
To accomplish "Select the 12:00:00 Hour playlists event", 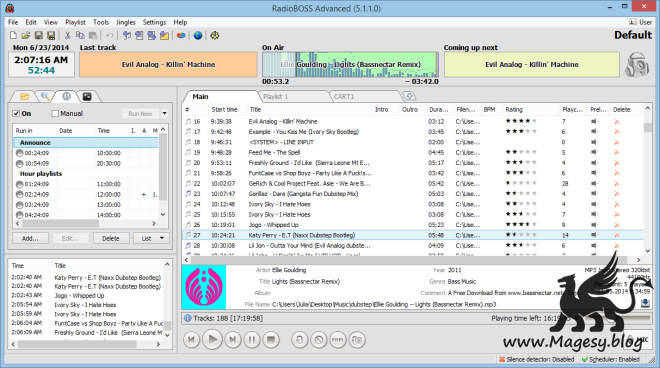I will (85, 194).
